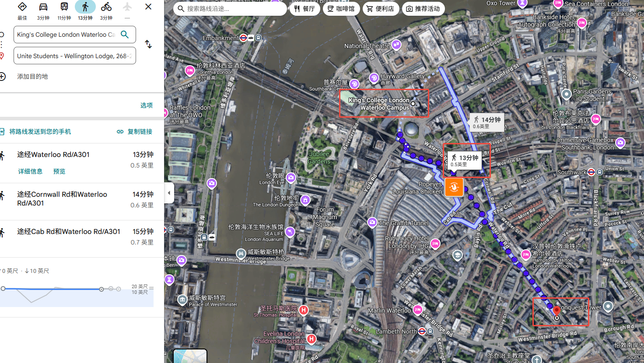Click 添加目的地 to add destination

32,77
